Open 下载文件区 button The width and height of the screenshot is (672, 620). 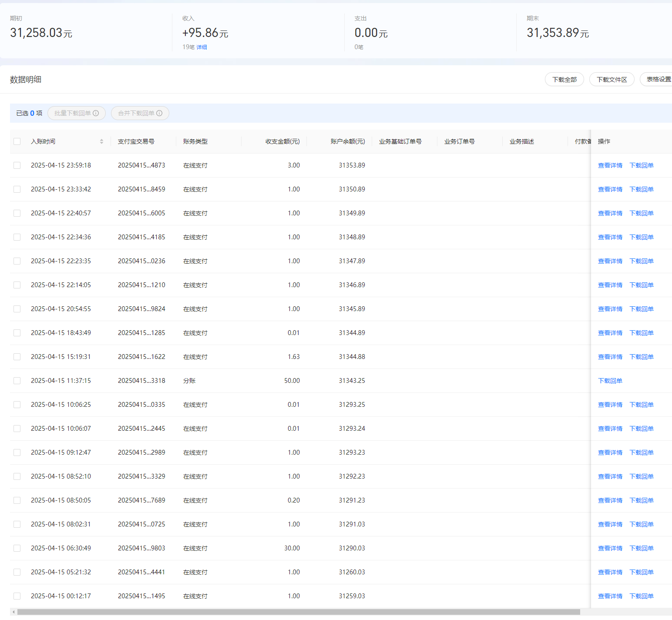[x=612, y=80]
